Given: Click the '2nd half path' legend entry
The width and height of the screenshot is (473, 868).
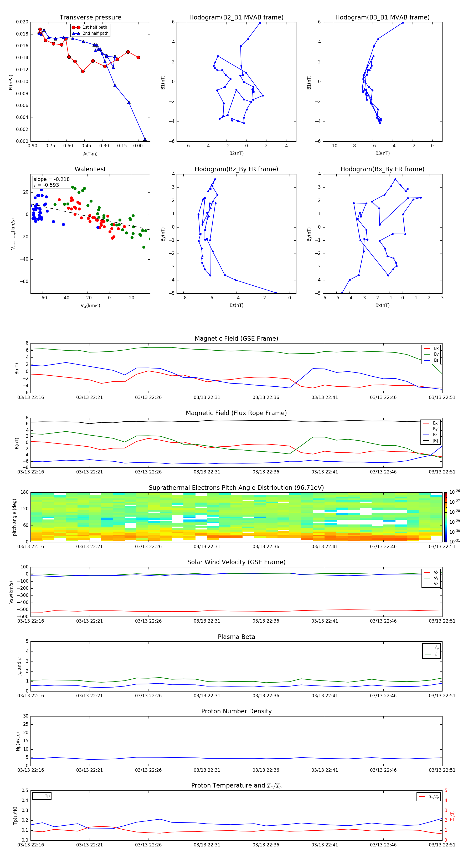Looking at the screenshot, I should (90, 33).
